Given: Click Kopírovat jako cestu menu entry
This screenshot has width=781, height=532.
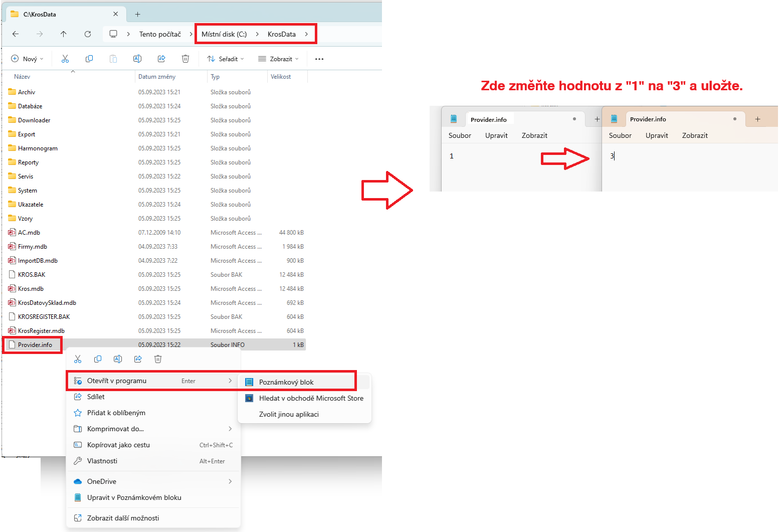Looking at the screenshot, I should click(x=118, y=445).
